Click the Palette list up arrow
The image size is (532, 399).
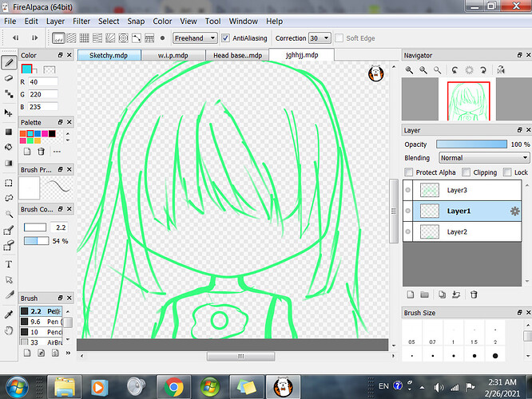[68, 133]
